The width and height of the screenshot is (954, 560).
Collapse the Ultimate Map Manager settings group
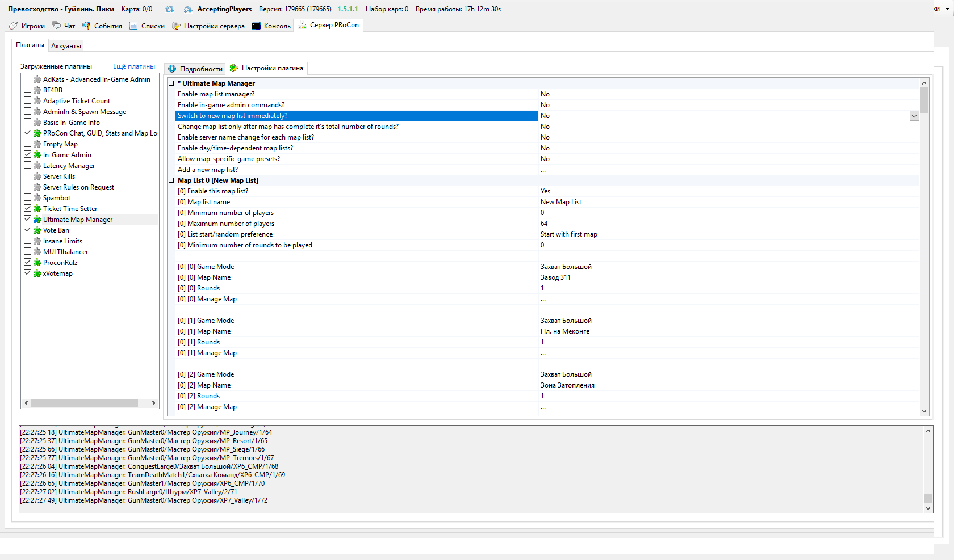[x=171, y=83]
